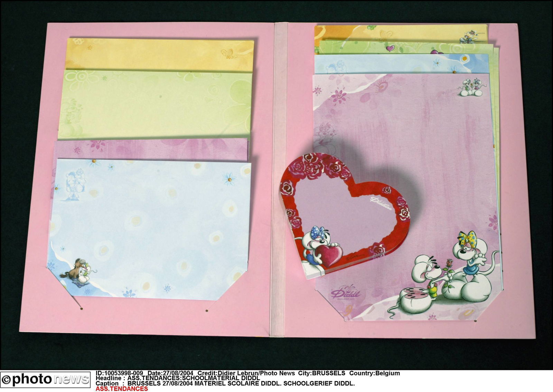Click the two mice at the pink sheet's top corner

[x=472, y=87]
